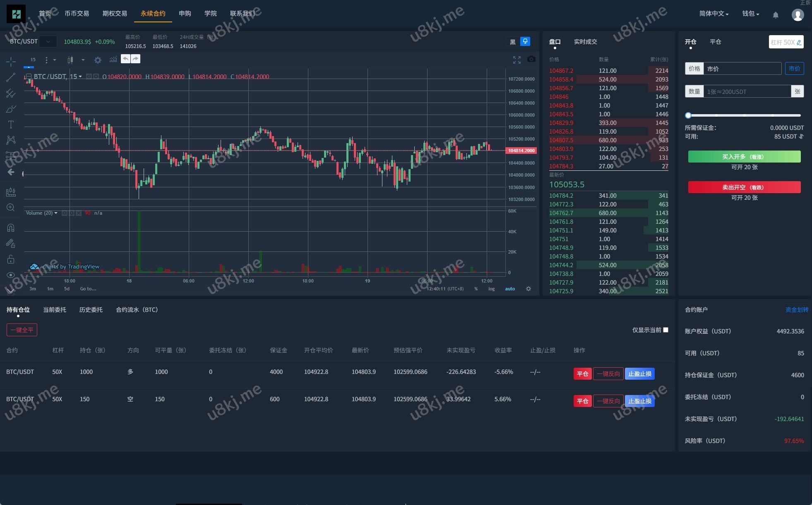Select the Text drawing tool
This screenshot has width=812, height=505.
tap(11, 124)
